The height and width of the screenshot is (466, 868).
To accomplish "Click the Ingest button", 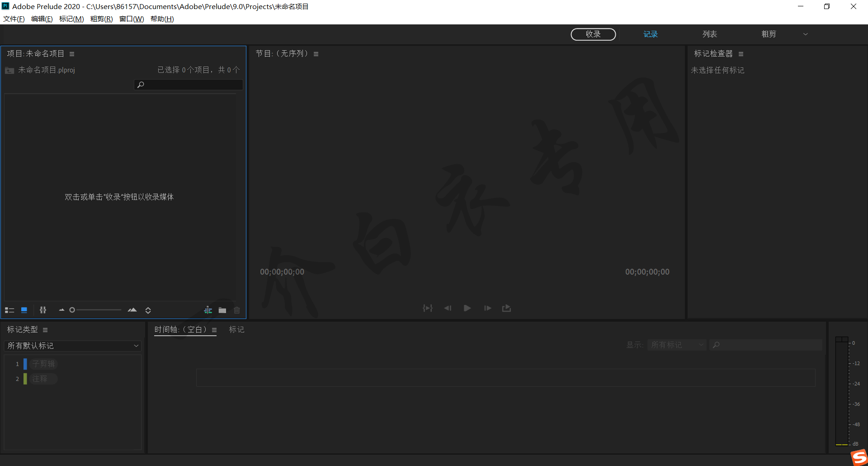I will pos(593,34).
